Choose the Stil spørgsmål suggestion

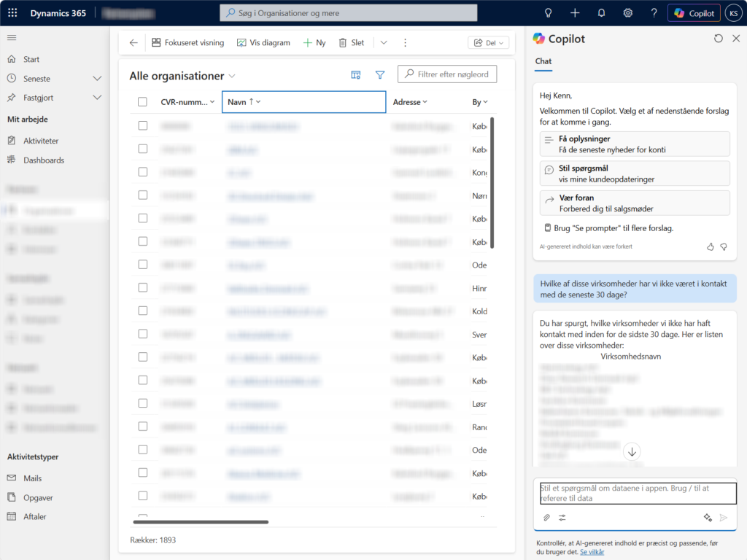tap(635, 174)
